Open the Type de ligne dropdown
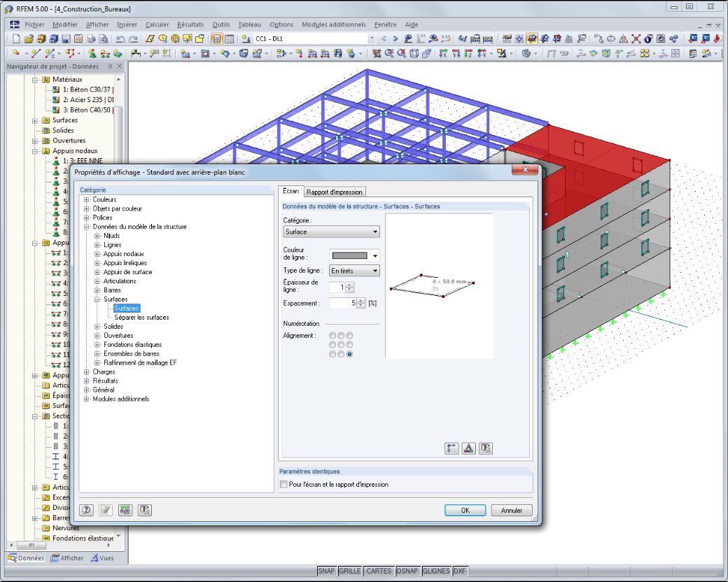 tap(354, 271)
